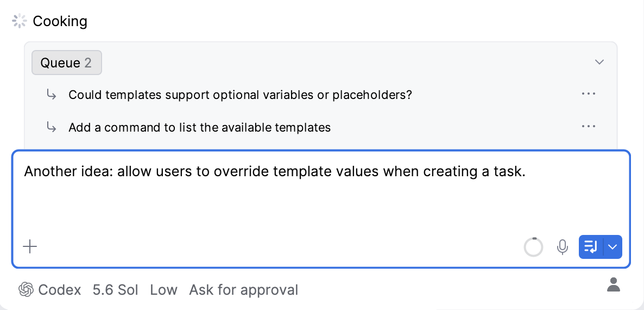The height and width of the screenshot is (310, 644).
Task: Click the circular context usage indicator
Action: click(x=534, y=247)
